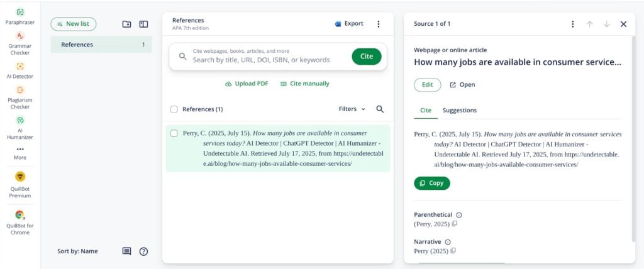Viewport: 644px width, 269px height.
Task: Copy the narrative citation Perry (2025)
Action: [453, 251]
